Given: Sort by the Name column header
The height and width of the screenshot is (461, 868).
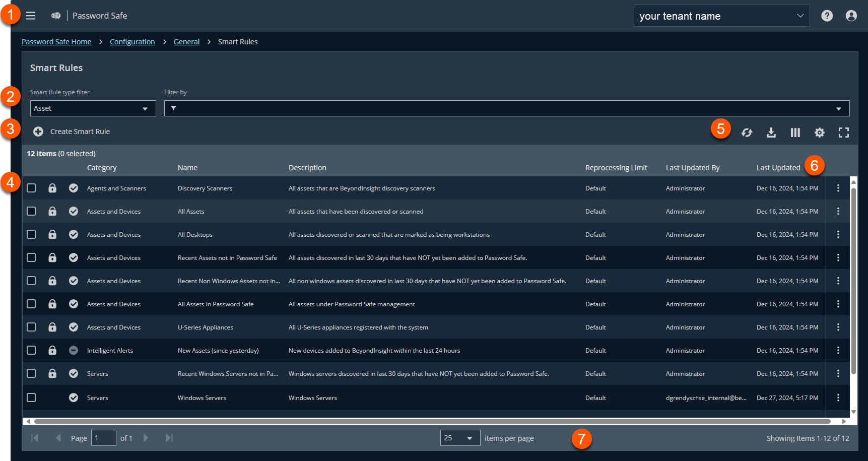Looking at the screenshot, I should (x=187, y=168).
